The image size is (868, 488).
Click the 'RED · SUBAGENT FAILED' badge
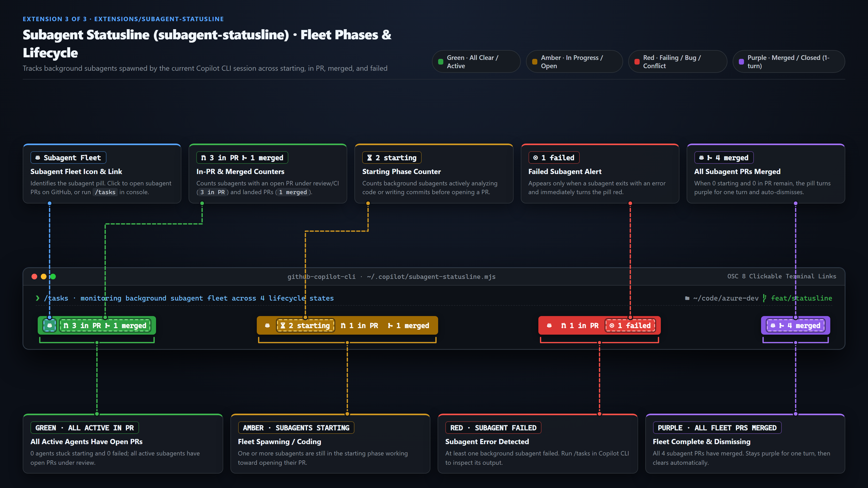[493, 428]
